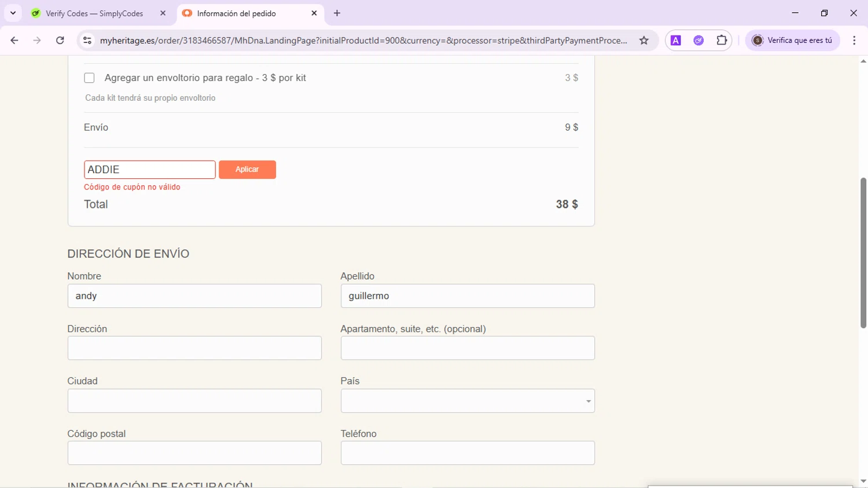Open the purple A extension
The width and height of the screenshot is (868, 488).
[x=676, y=41]
